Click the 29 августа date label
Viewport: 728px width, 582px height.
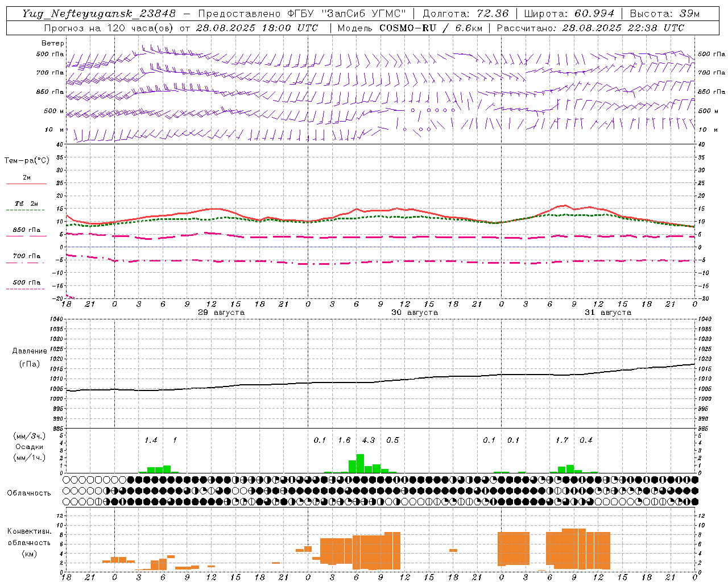coord(221,313)
